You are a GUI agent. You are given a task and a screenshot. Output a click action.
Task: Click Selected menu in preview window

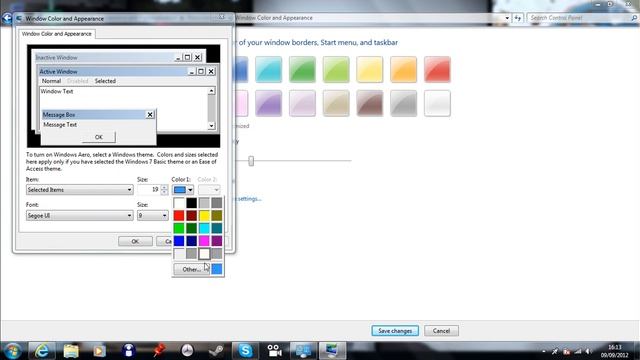(105, 81)
